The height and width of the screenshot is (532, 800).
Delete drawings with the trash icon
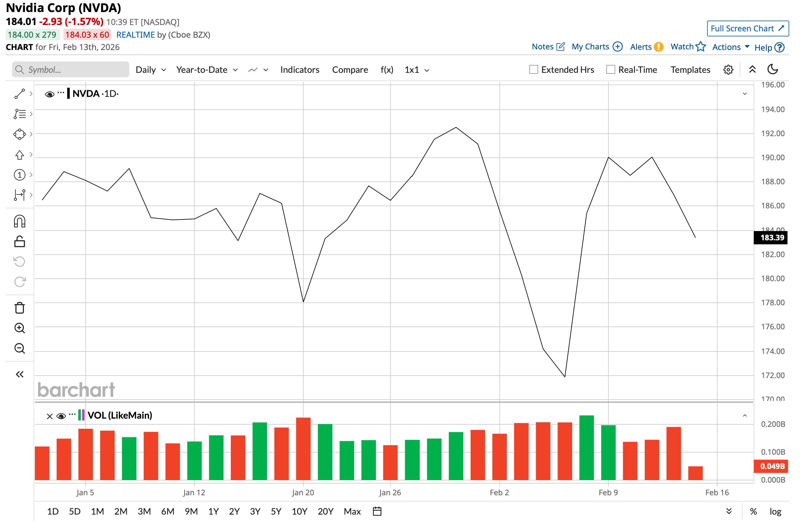point(19,308)
